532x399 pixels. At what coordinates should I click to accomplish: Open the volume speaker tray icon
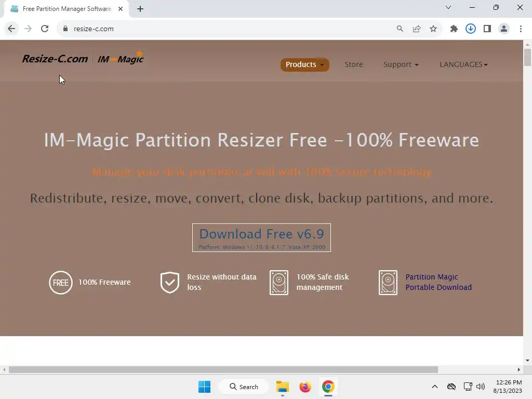click(481, 387)
